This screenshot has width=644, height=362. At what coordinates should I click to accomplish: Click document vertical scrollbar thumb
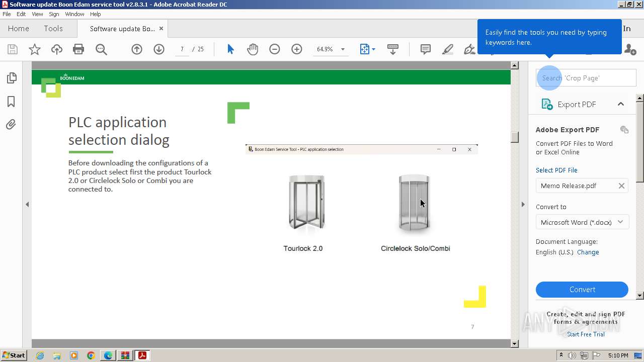pos(515,137)
